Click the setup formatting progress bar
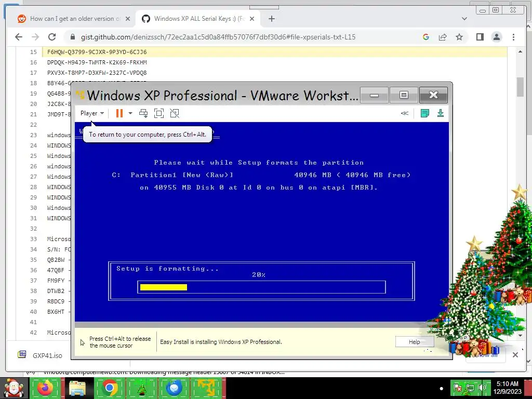 pos(261,287)
